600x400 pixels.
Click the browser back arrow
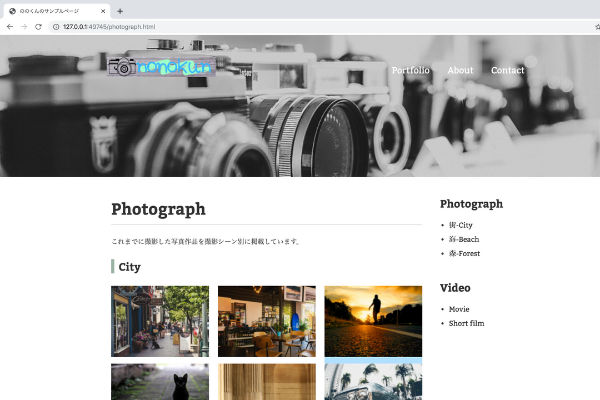click(10, 27)
